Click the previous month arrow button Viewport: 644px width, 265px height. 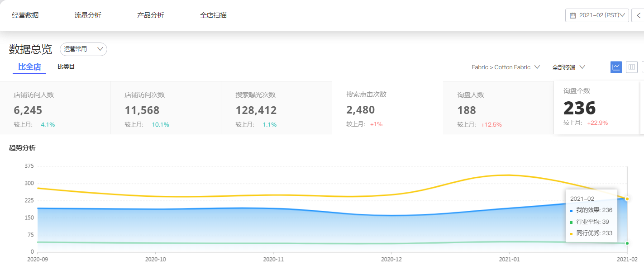[x=639, y=15]
